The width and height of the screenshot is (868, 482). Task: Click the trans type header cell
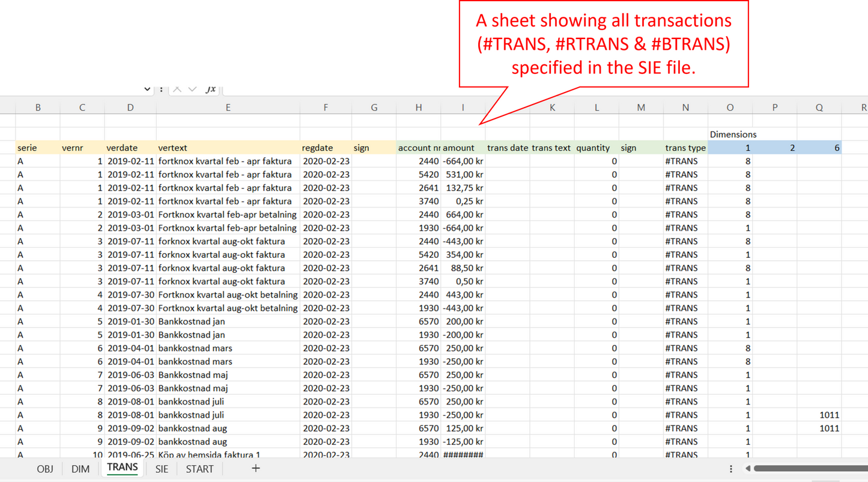685,147
